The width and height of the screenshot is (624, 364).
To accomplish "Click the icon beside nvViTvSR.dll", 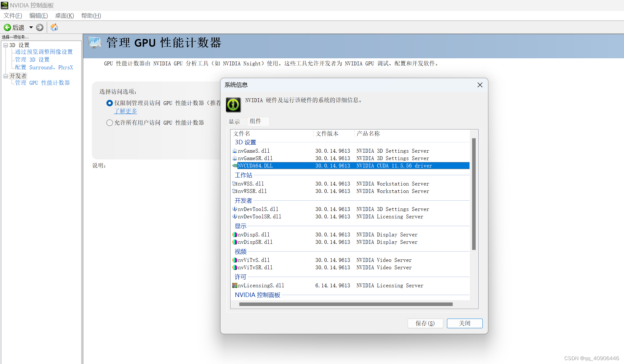I will [235, 267].
